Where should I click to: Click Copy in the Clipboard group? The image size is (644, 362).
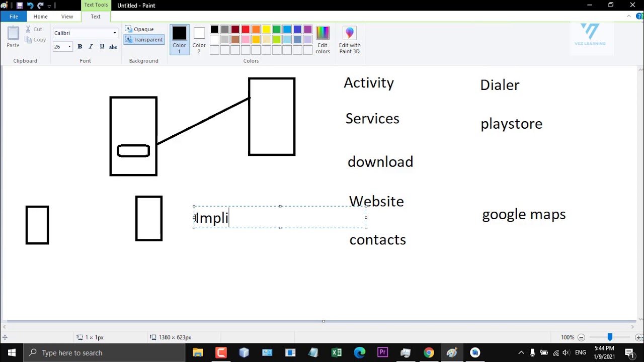coord(35,40)
